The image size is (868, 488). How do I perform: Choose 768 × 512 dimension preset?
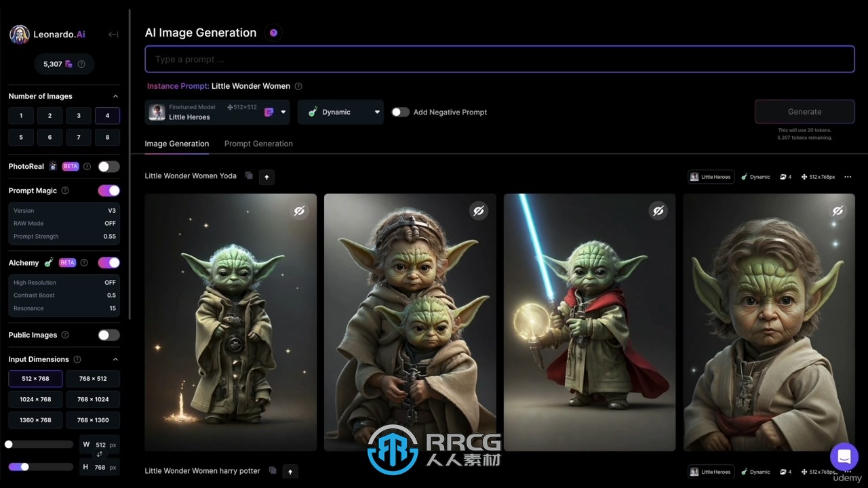93,379
